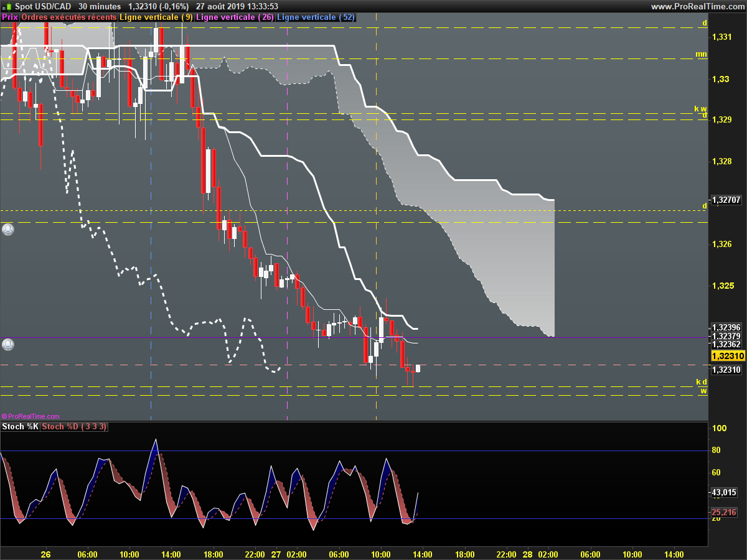Click the upper alert bell icon
This screenshot has width=747, height=560.
[x=7, y=229]
